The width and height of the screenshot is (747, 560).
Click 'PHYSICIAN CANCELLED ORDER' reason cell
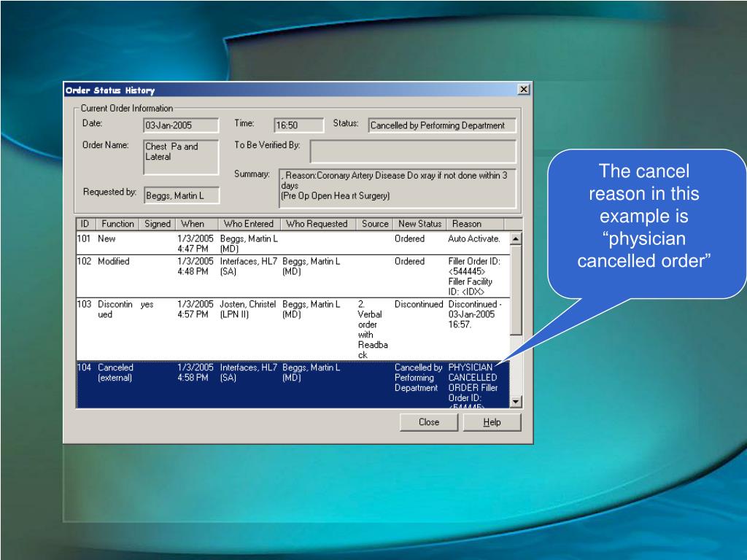coord(473,377)
